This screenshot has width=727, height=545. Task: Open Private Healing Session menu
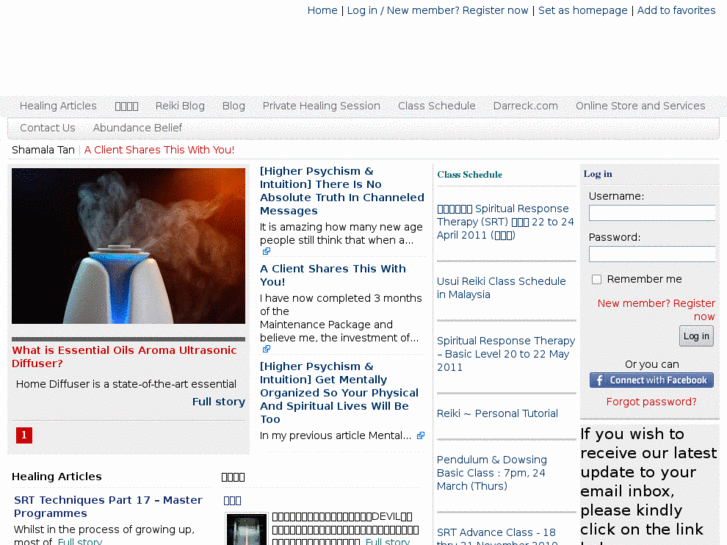[321, 106]
